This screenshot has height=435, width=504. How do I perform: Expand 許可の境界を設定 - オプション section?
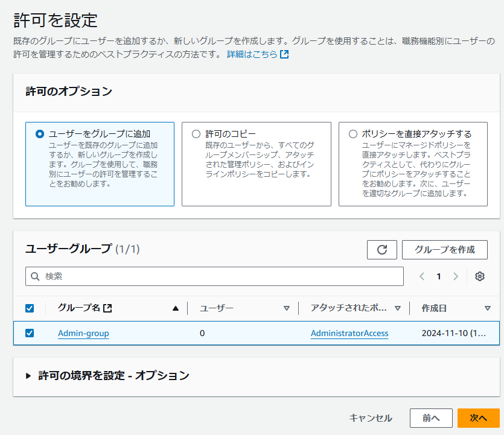click(x=28, y=375)
